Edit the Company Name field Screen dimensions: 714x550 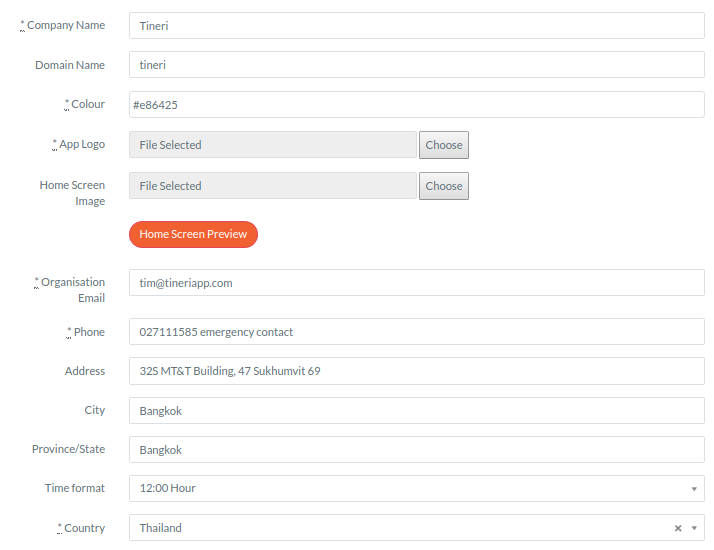pyautogui.click(x=417, y=25)
